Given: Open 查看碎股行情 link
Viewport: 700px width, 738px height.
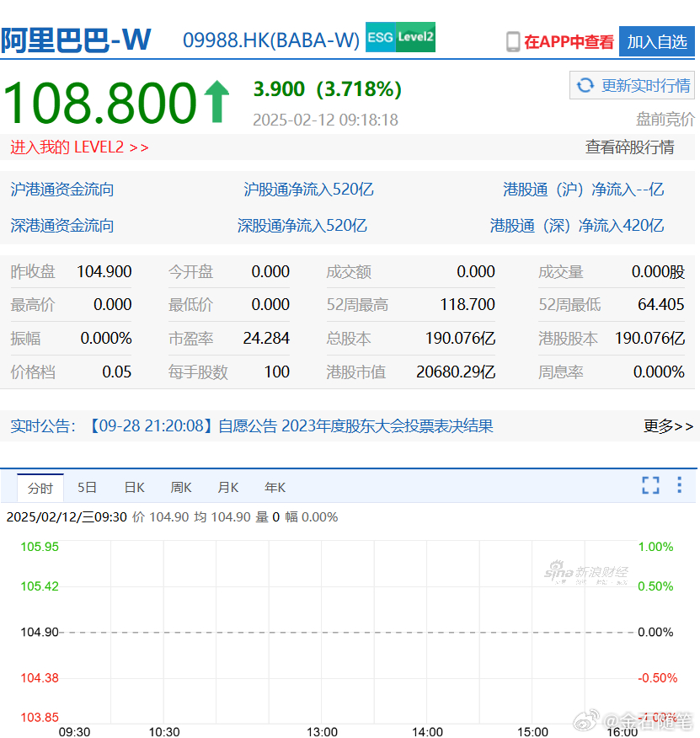Looking at the screenshot, I should (629, 147).
